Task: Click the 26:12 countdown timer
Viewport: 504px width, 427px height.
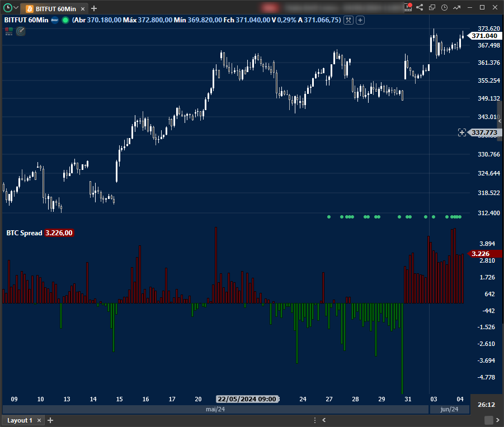Action: tap(486, 405)
